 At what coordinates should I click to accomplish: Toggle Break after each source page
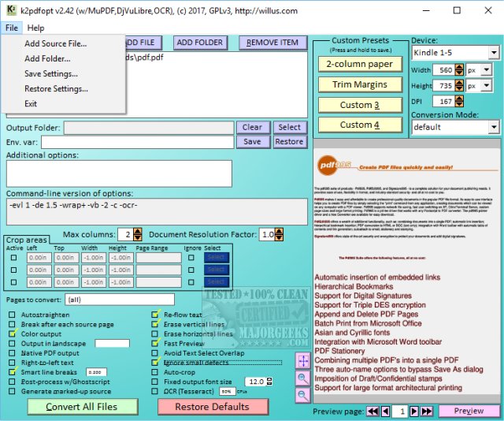[12, 324]
